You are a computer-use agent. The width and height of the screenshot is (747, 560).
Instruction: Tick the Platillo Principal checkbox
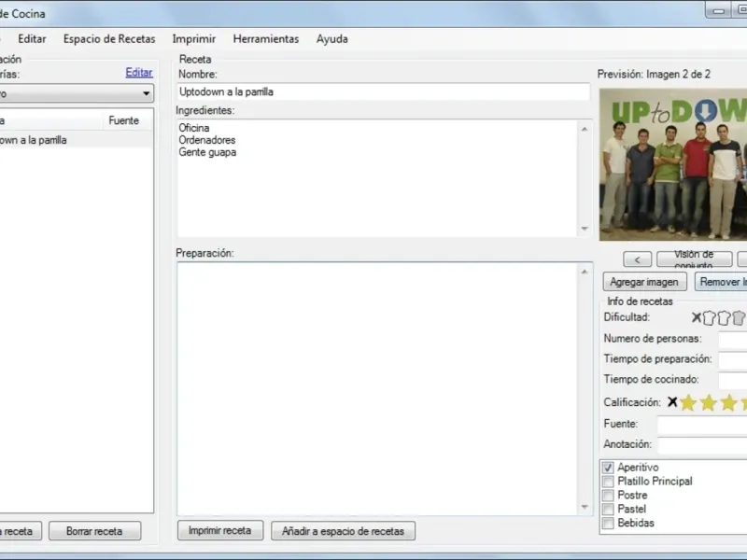coord(608,482)
